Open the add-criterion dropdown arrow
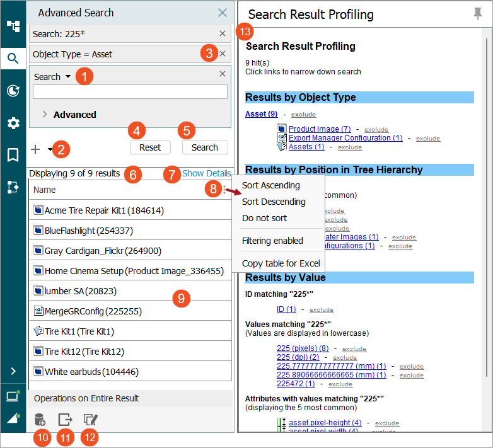Viewport: 493px width, 448px height. 50,149
